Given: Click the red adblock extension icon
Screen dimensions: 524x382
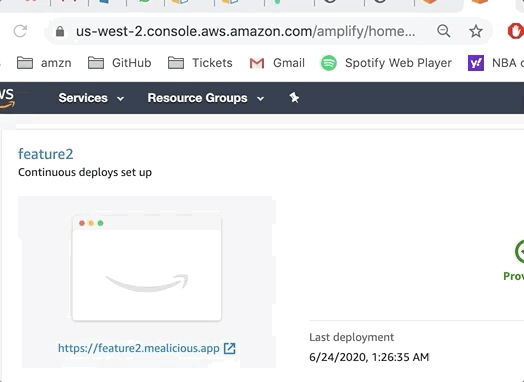Looking at the screenshot, I should tap(515, 31).
